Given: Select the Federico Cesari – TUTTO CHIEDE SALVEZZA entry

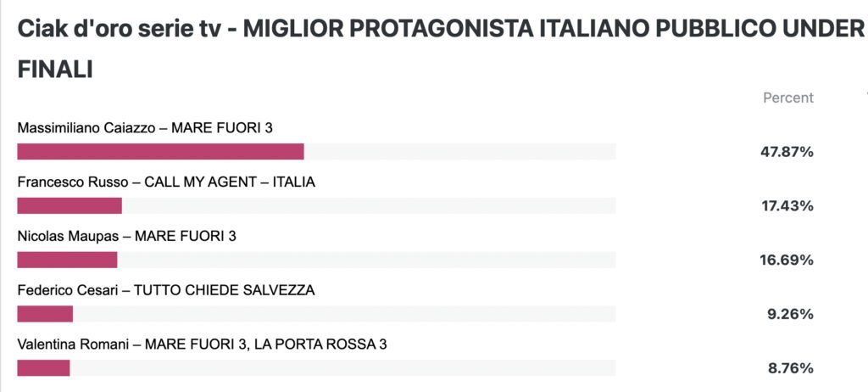Looking at the screenshot, I should pos(166,290).
